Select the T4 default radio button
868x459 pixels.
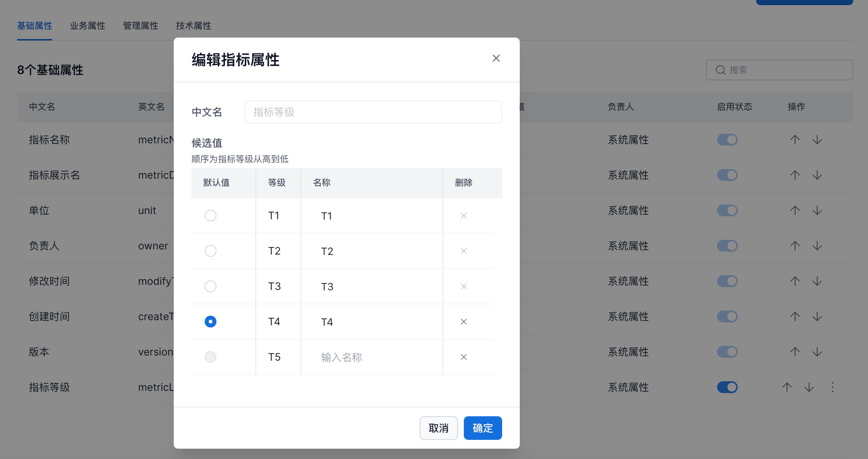pyautogui.click(x=210, y=322)
